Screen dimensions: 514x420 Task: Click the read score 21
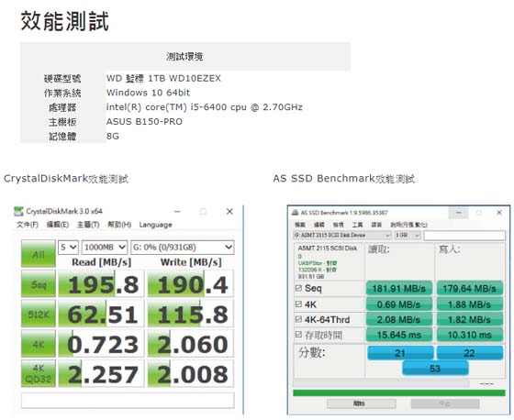400,353
